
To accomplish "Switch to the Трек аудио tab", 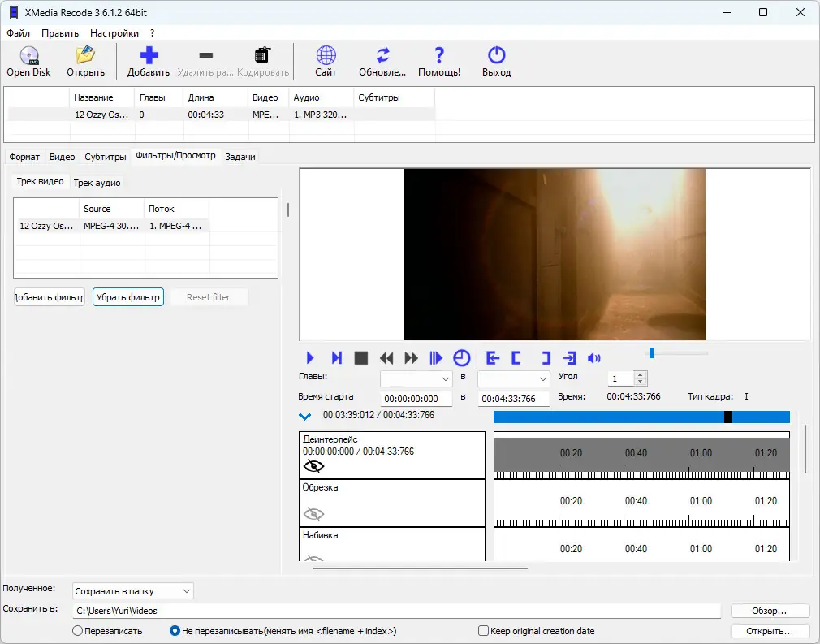I will click(x=97, y=183).
